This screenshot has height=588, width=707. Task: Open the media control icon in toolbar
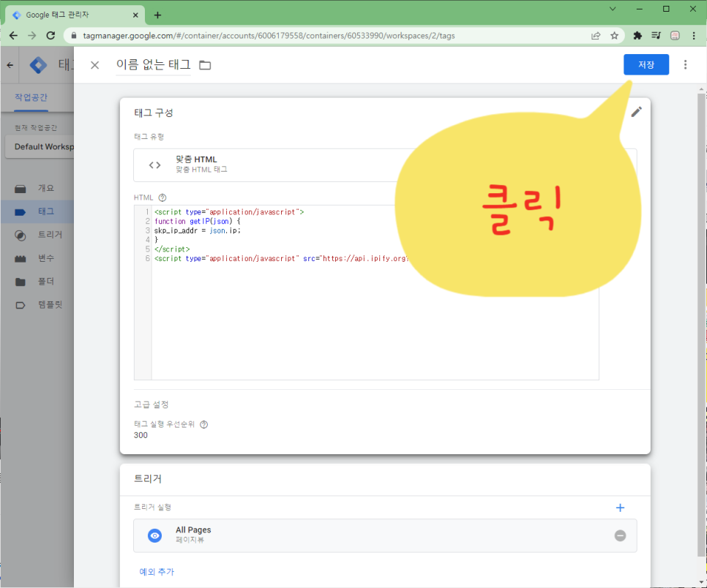656,36
